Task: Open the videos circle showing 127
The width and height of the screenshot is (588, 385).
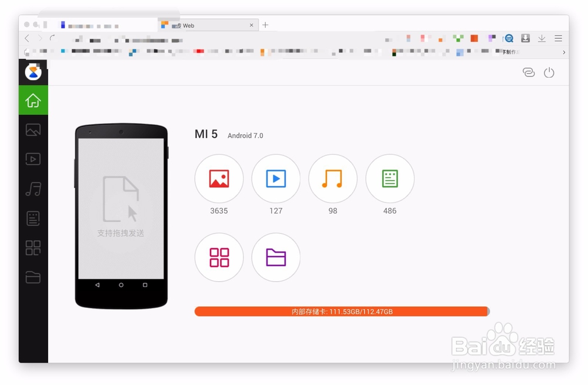Action: (276, 178)
